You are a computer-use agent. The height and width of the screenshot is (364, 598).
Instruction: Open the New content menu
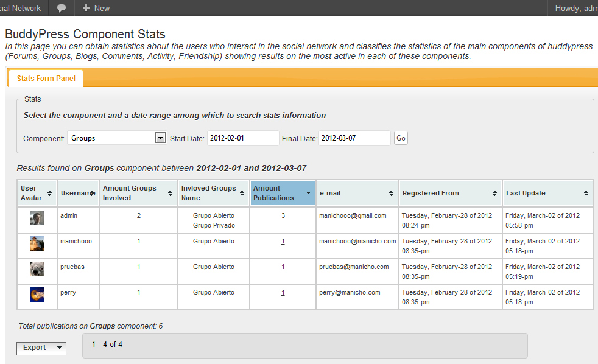[x=96, y=8]
